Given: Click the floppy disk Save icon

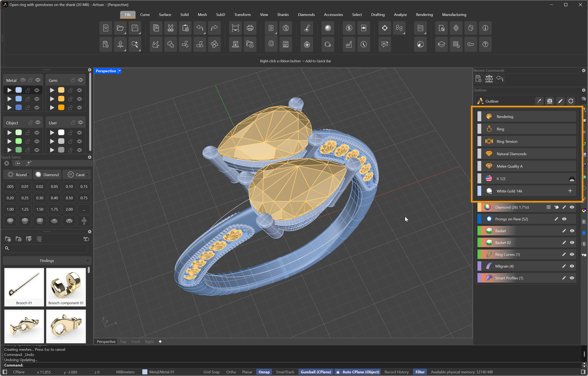Looking at the screenshot, I should pyautogui.click(x=135, y=28).
